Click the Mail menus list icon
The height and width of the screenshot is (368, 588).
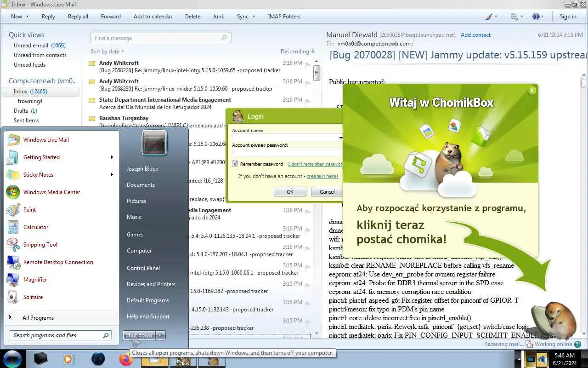(x=514, y=17)
